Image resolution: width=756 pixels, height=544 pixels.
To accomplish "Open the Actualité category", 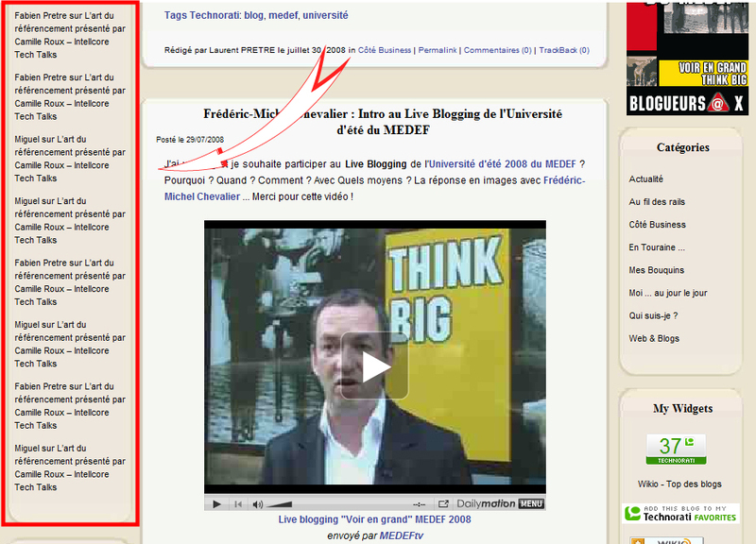I will (645, 179).
